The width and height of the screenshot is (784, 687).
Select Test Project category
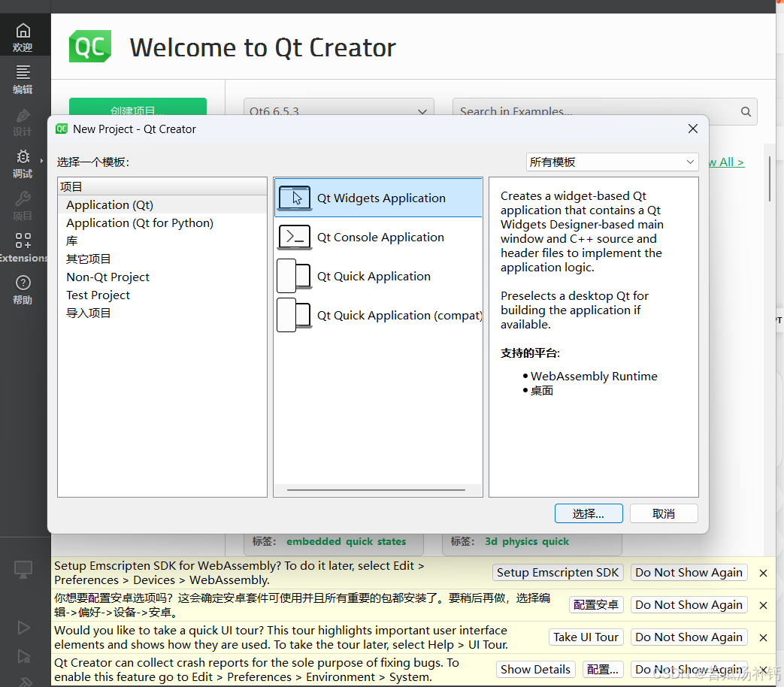coord(162,295)
